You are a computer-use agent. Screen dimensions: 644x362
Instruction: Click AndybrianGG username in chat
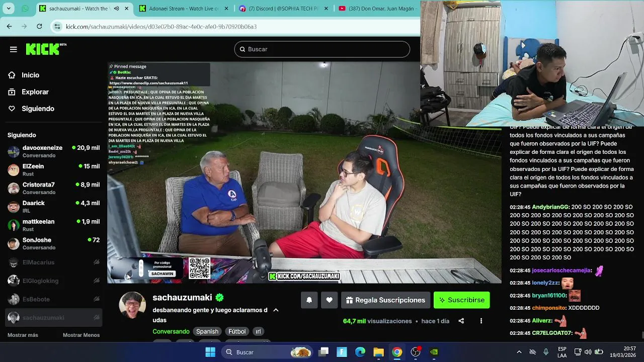[550, 207]
